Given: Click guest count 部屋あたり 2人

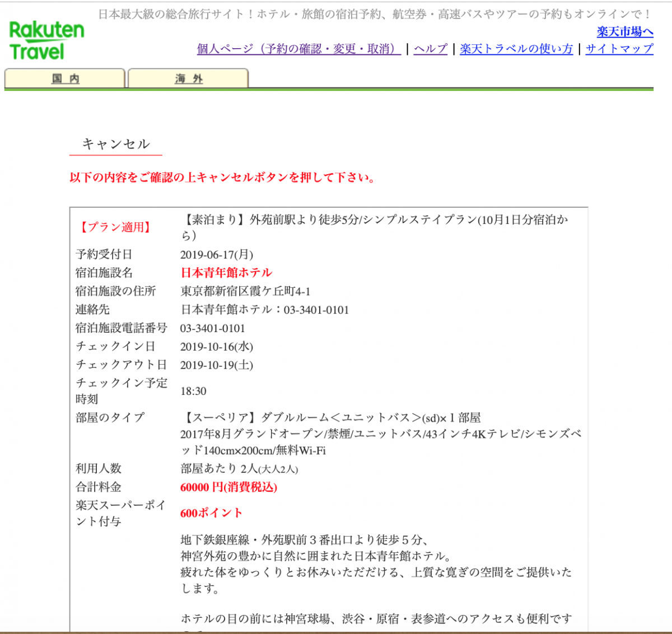Looking at the screenshot, I should coord(239,469).
